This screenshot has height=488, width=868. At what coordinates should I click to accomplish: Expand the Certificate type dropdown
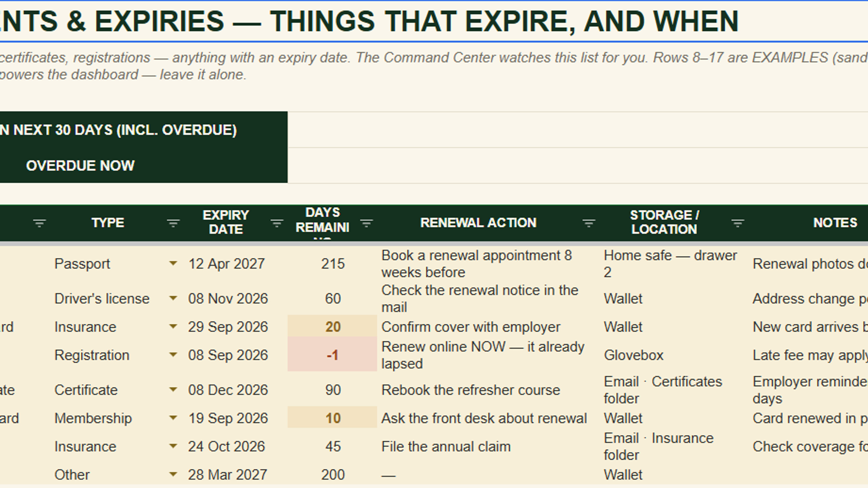pyautogui.click(x=173, y=389)
